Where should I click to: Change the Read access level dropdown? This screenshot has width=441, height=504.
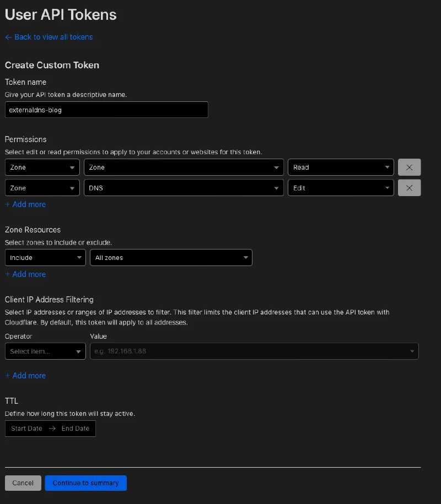click(341, 167)
